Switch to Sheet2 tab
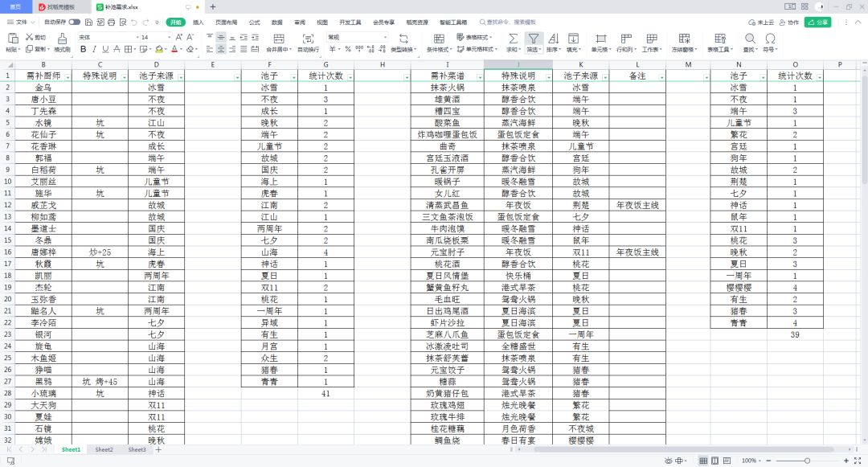Viewport: 868px width, 467px height. click(x=104, y=450)
